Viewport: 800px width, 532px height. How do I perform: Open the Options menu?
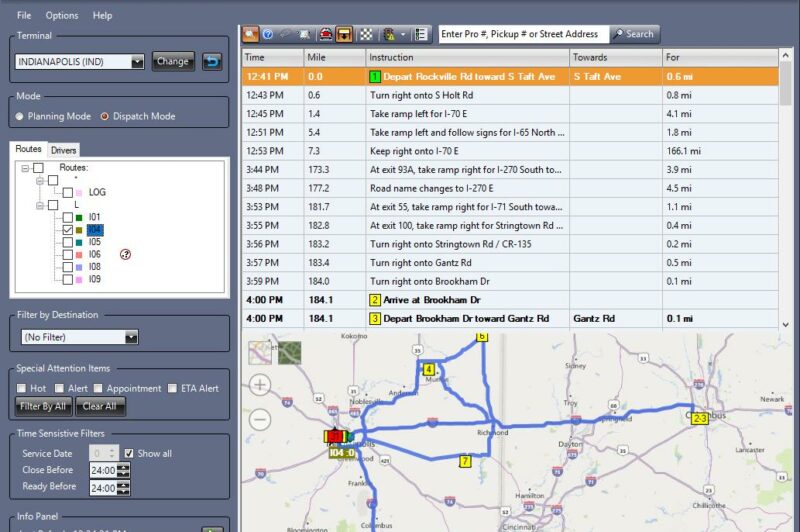tap(61, 15)
